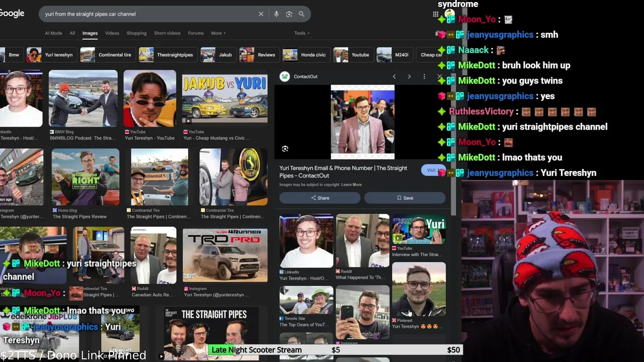
Task: Click RuthlessVictory username in chat
Action: [481, 112]
